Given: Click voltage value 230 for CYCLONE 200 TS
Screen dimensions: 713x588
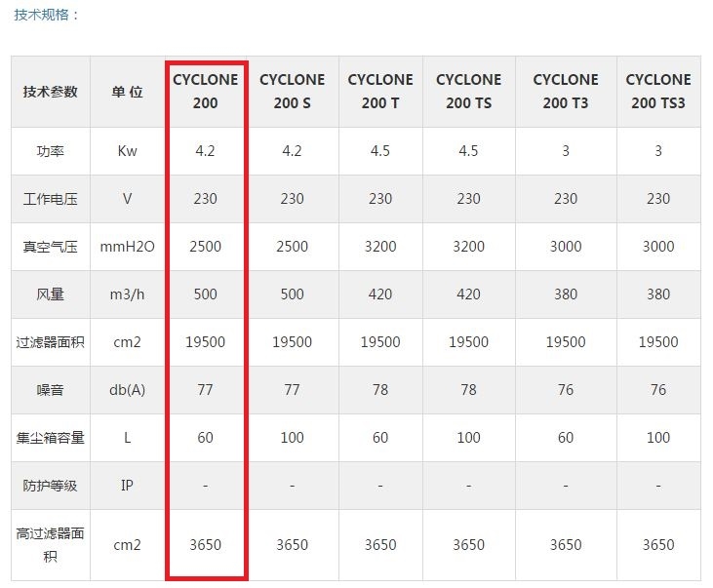Looking at the screenshot, I should point(469,199).
